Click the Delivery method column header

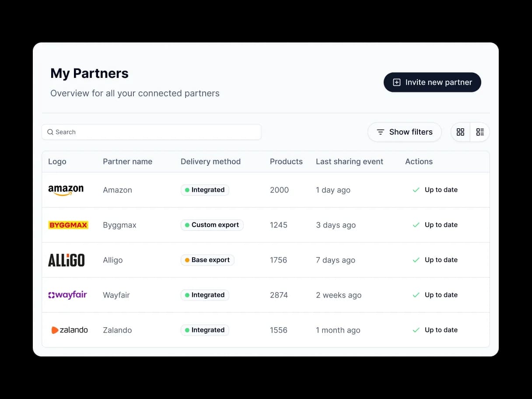[x=210, y=161]
